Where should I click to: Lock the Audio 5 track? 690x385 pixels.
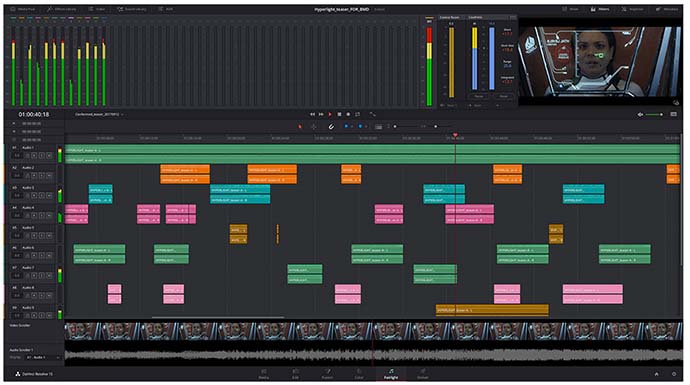point(28,236)
